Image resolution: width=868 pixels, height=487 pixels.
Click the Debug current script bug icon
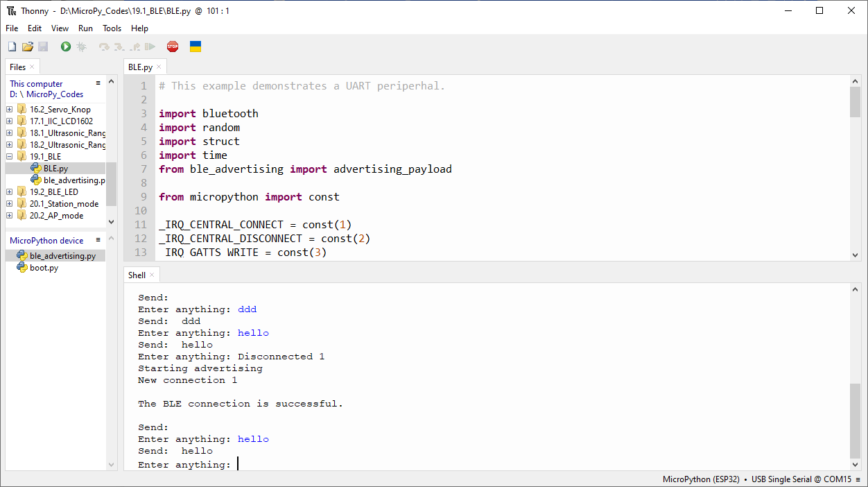point(81,46)
